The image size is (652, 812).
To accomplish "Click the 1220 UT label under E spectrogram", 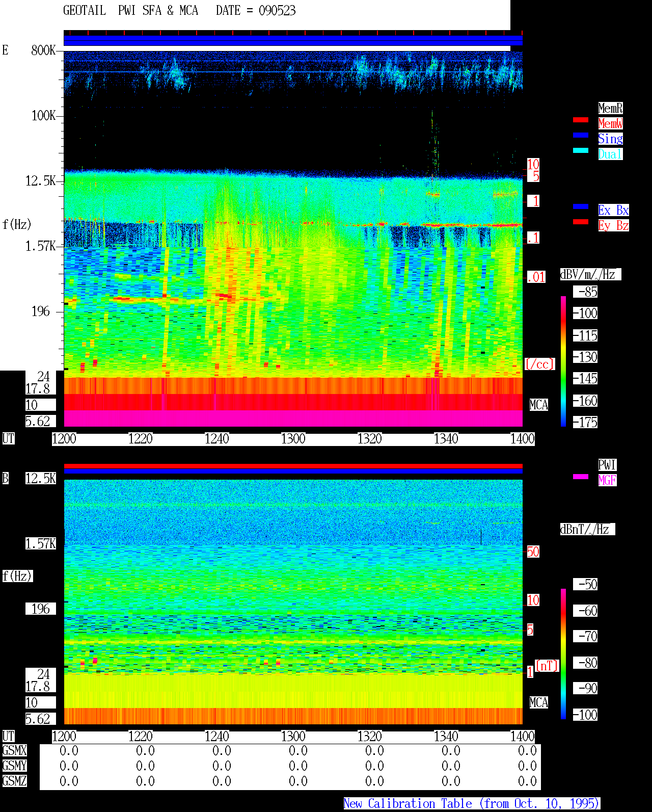I will tap(140, 439).
